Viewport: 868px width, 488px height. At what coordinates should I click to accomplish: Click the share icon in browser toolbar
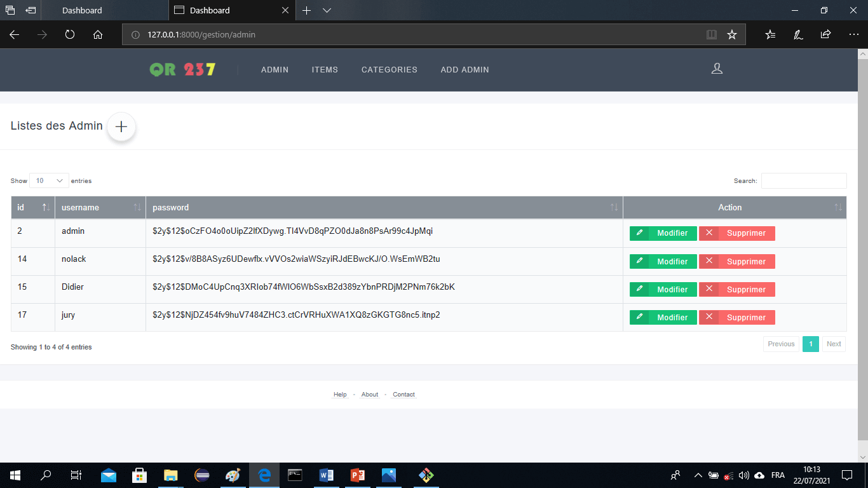click(x=825, y=35)
